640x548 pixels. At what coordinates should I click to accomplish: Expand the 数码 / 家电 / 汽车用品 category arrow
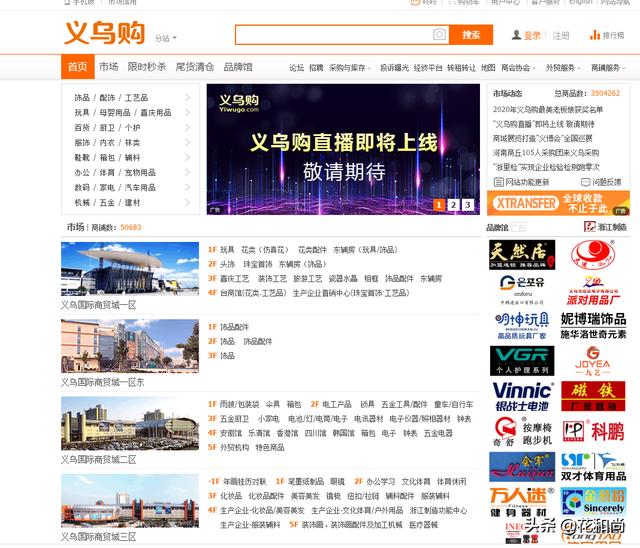188,187
